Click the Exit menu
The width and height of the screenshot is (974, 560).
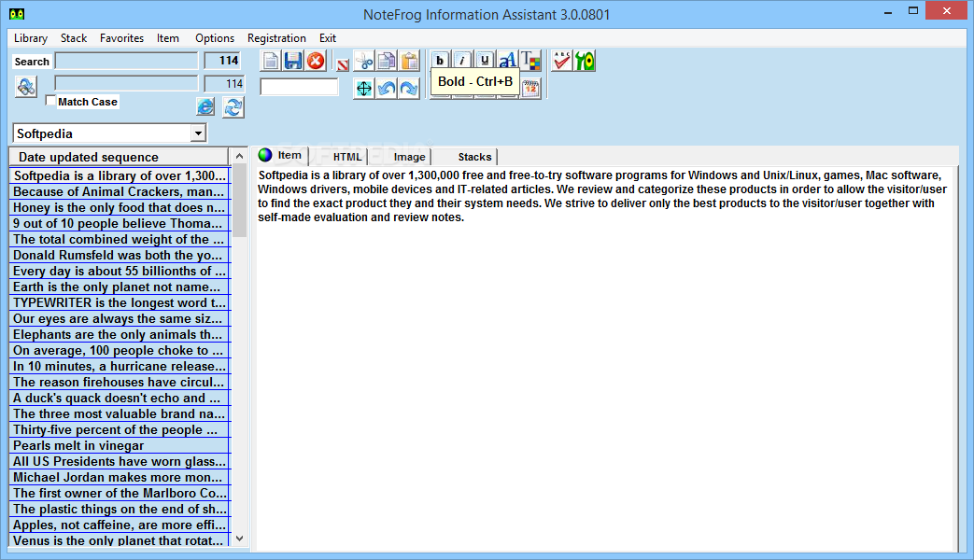point(328,38)
